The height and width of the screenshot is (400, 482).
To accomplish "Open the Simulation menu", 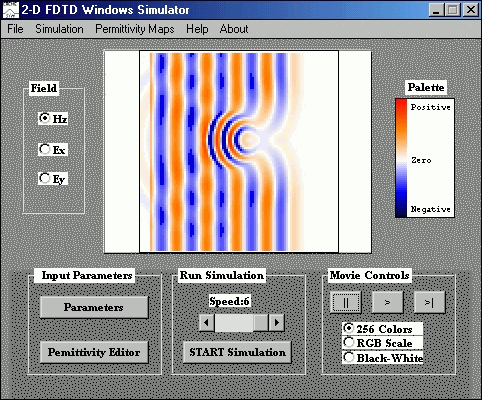I will point(59,29).
